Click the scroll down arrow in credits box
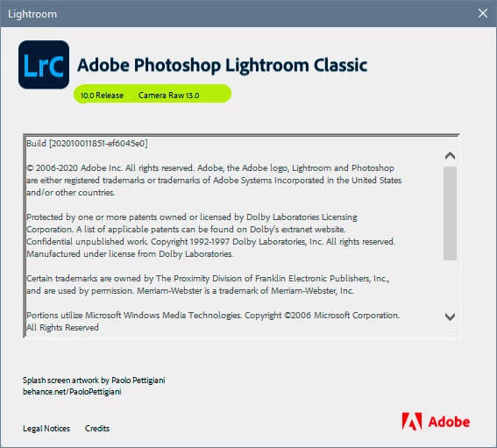This screenshot has height=448, width=497. coord(450,316)
